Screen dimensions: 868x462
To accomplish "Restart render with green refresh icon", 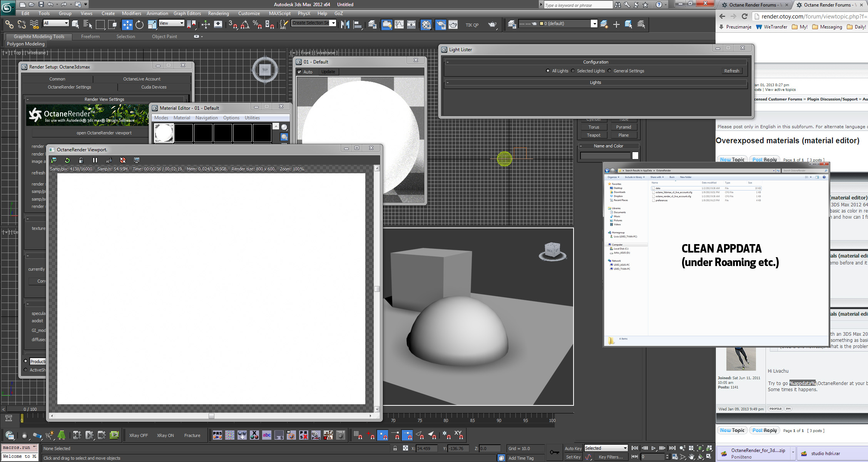I will (67, 160).
